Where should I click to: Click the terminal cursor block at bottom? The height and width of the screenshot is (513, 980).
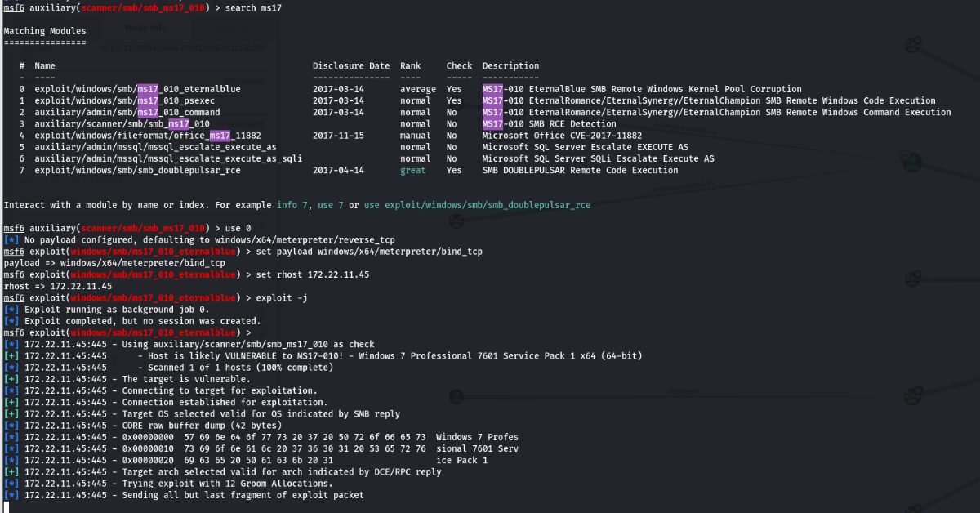pos(6,507)
